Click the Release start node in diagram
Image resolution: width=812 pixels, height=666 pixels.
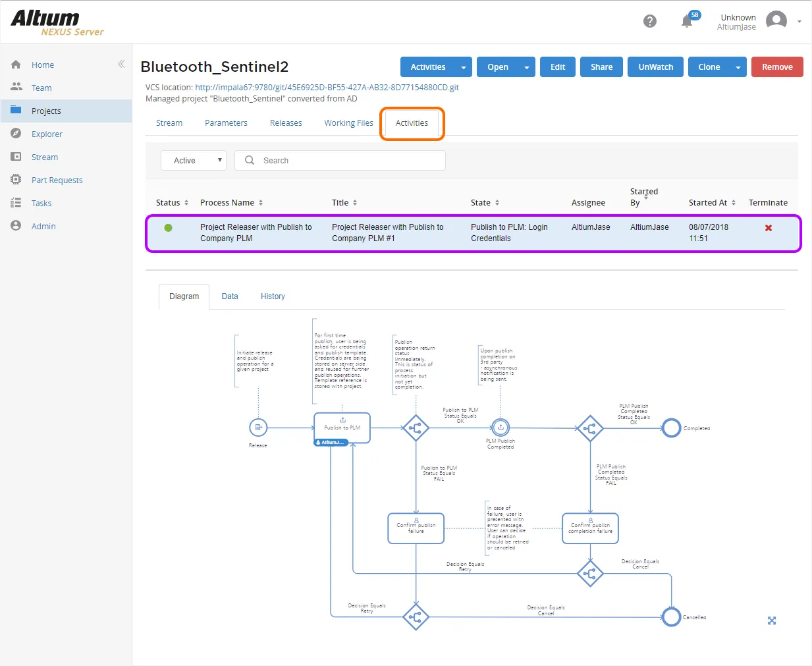tap(258, 428)
